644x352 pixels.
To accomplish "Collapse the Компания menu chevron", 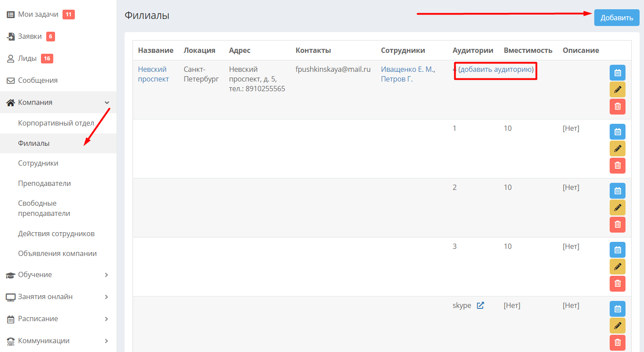I will [x=107, y=102].
